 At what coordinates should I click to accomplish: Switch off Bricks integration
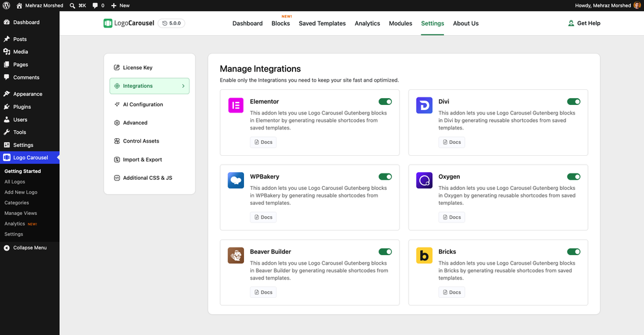pos(574,252)
